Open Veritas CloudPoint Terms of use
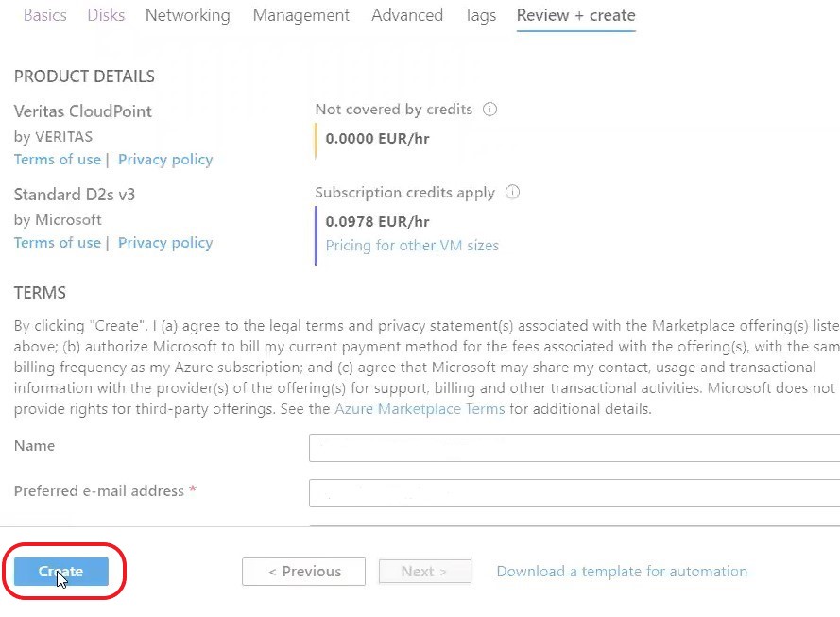The height and width of the screenshot is (617, 840). click(x=58, y=159)
